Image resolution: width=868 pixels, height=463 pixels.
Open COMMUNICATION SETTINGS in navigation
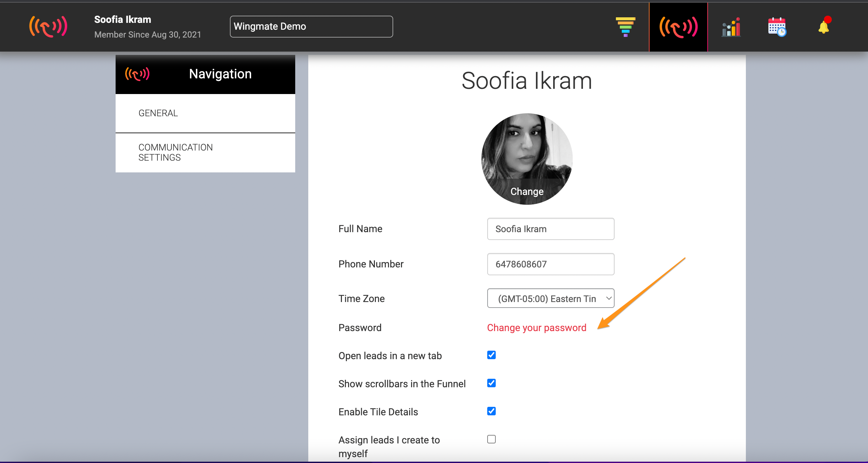tap(205, 153)
